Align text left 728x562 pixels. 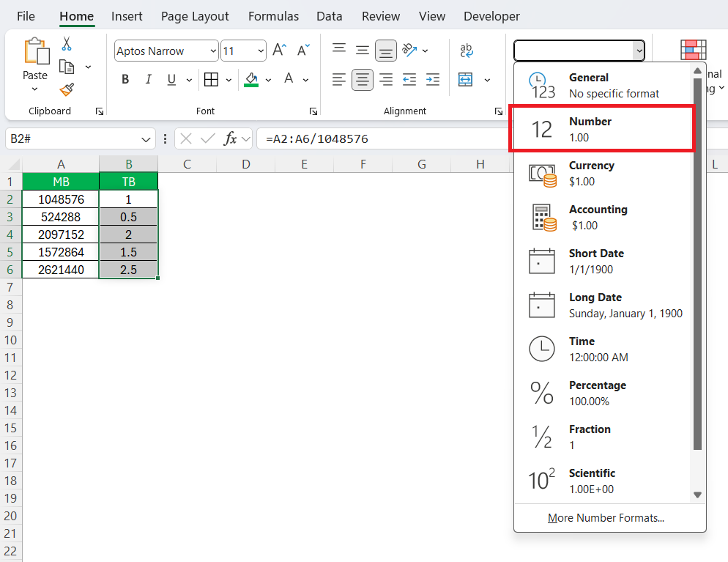pos(339,80)
